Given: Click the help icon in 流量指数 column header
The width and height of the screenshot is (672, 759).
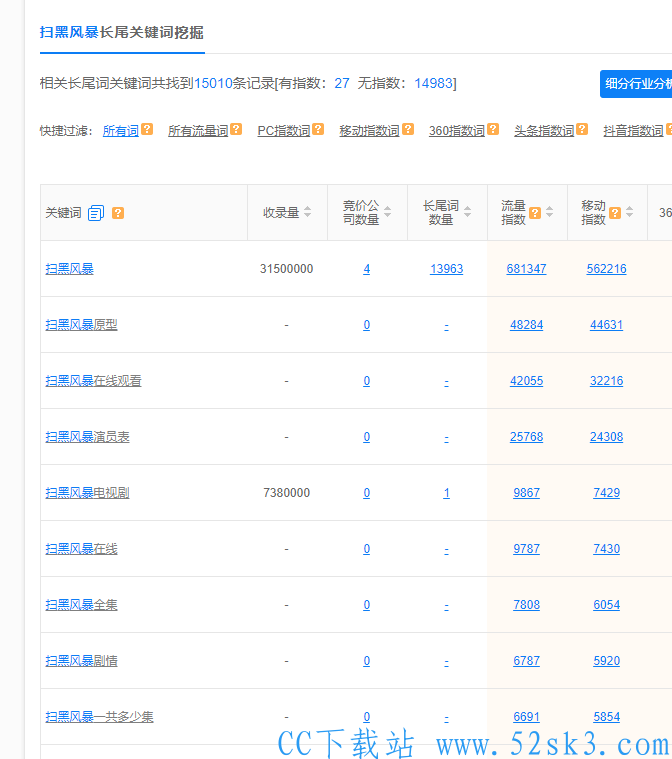Looking at the screenshot, I should click(x=535, y=213).
